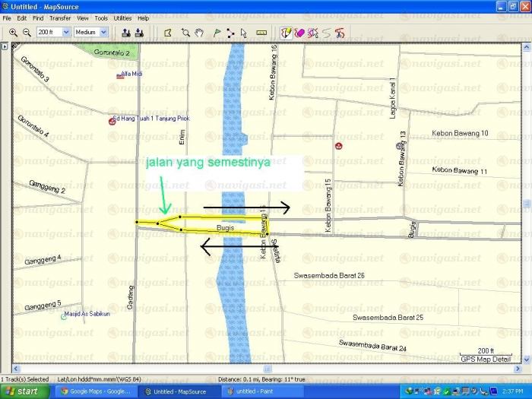Viewport: 532px width, 399px height.
Task: Expand the left side panel arrow
Action: 4,46
